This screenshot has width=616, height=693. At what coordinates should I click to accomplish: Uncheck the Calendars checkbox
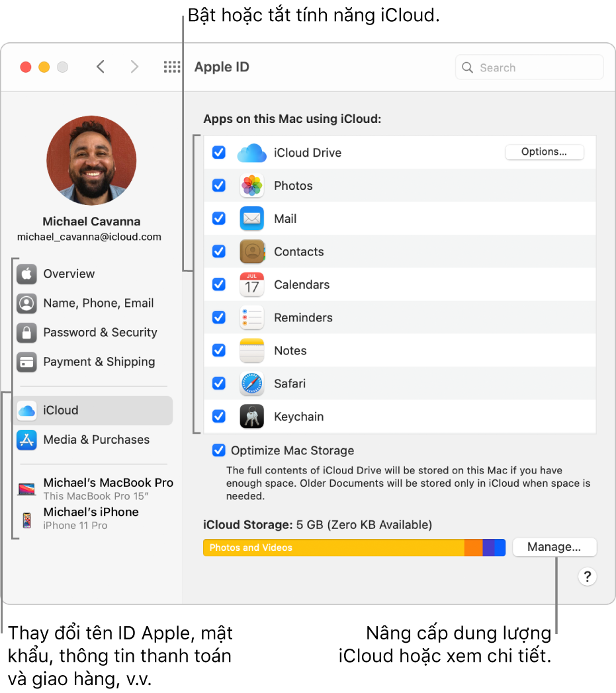coord(219,284)
